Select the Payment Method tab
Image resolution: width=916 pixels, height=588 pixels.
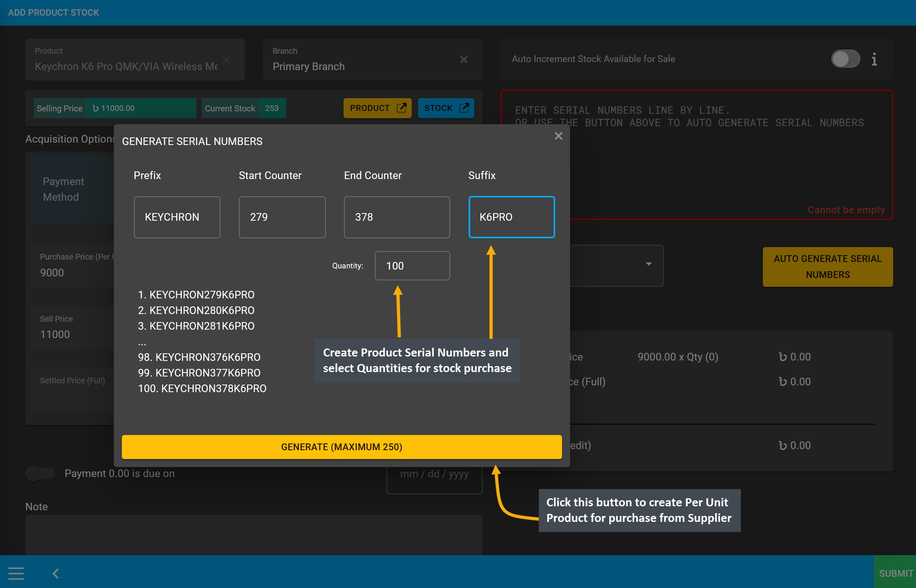point(72,189)
